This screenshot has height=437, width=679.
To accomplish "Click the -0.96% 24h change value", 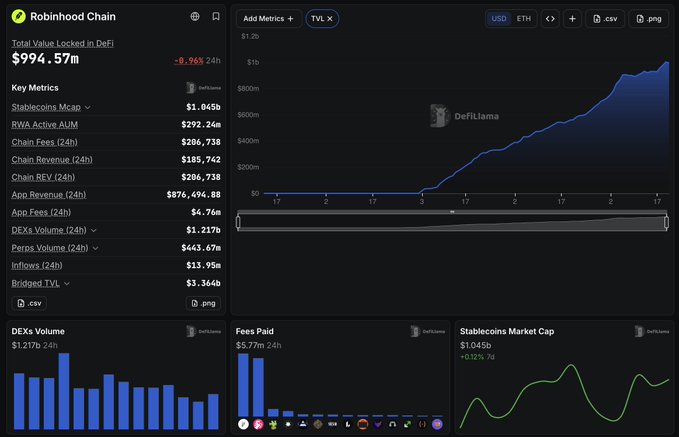I will click(x=188, y=61).
